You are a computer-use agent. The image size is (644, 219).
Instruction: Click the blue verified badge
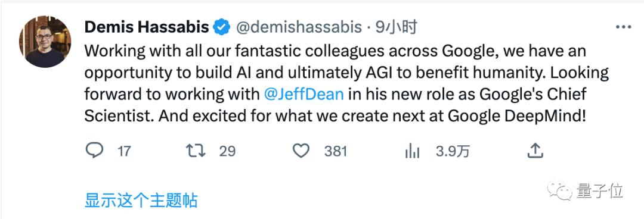click(222, 27)
